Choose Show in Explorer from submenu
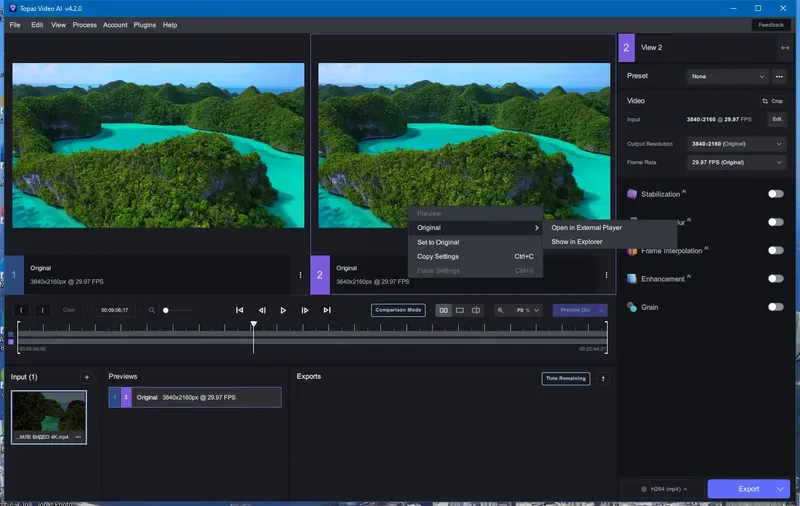The width and height of the screenshot is (800, 506). coord(577,241)
